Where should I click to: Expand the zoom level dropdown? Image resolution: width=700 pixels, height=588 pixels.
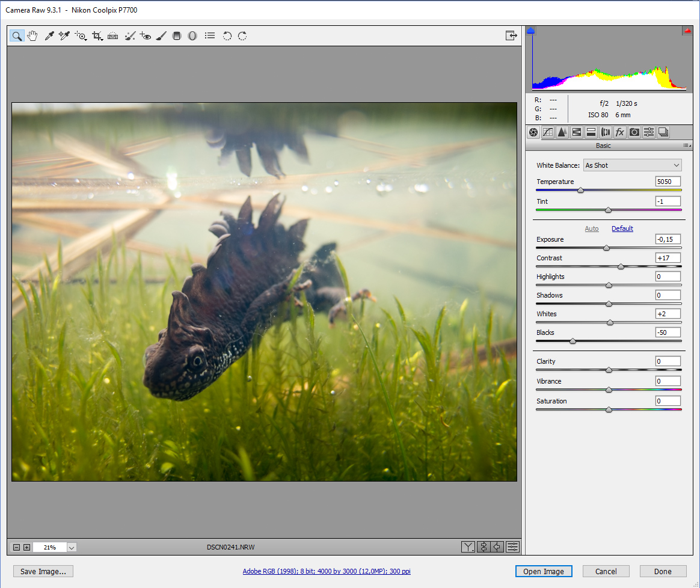72,547
